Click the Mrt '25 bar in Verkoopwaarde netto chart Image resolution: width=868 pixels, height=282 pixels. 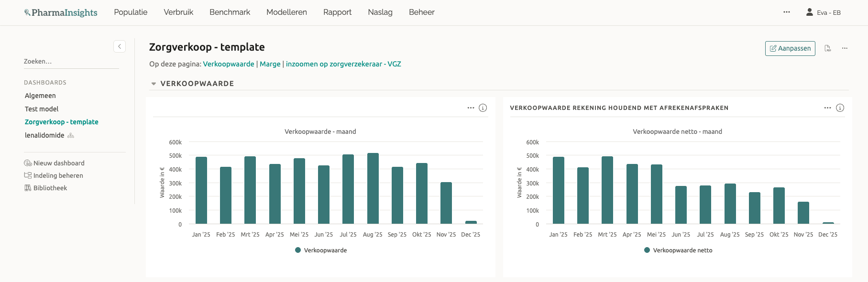click(x=607, y=190)
